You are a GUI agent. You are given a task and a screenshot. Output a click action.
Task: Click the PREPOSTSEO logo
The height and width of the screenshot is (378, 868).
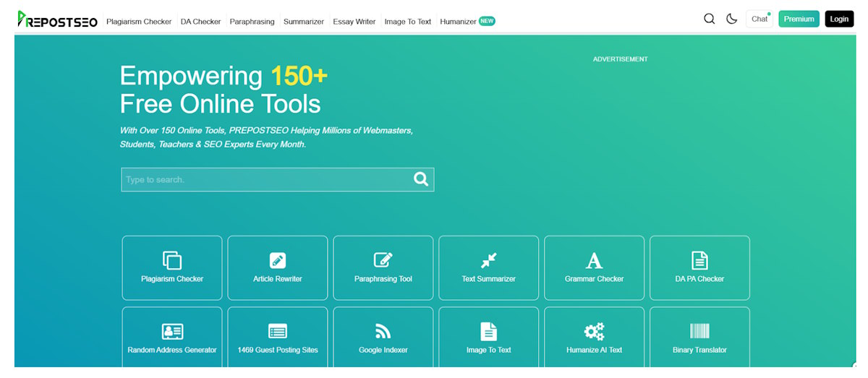(x=58, y=20)
